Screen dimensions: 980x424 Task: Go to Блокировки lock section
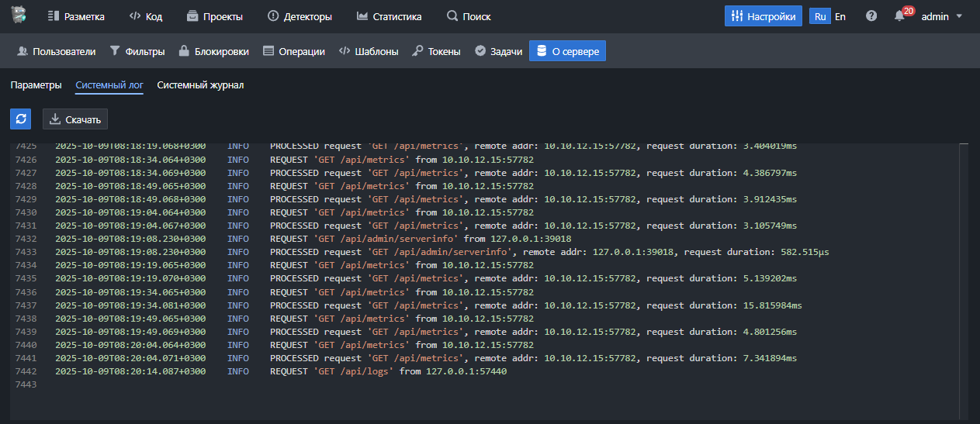tap(213, 51)
